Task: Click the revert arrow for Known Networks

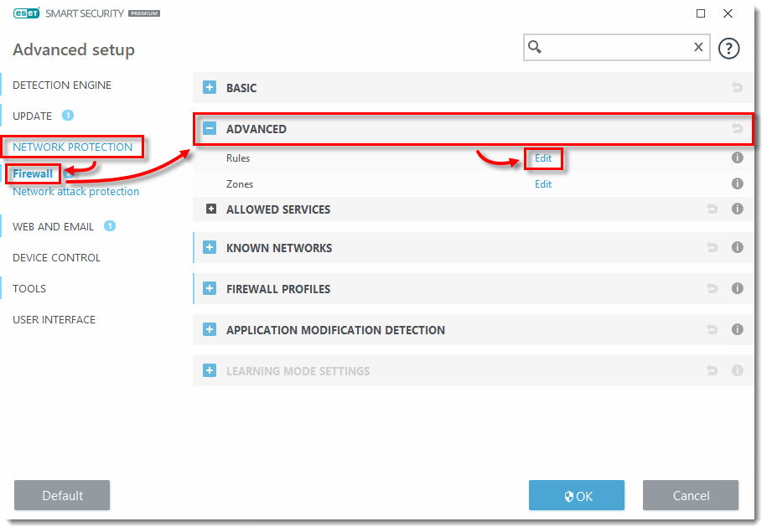Action: click(712, 247)
